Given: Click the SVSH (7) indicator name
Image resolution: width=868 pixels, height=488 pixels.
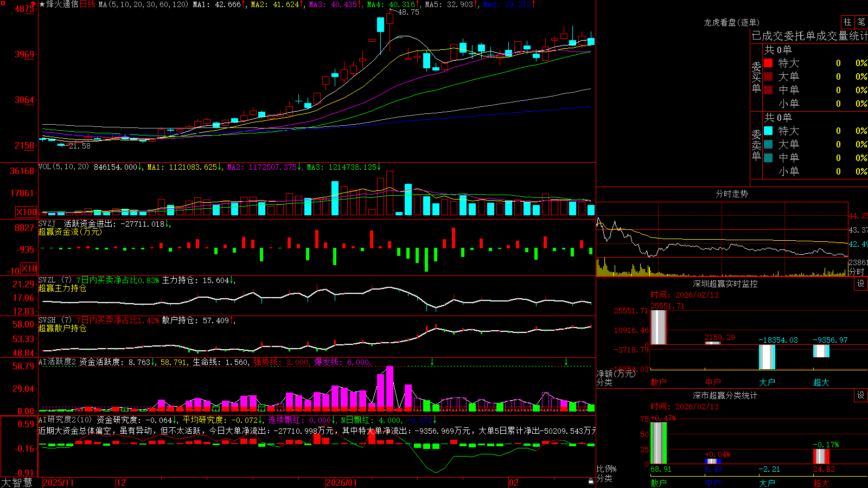Looking at the screenshot, I should click(x=55, y=320).
